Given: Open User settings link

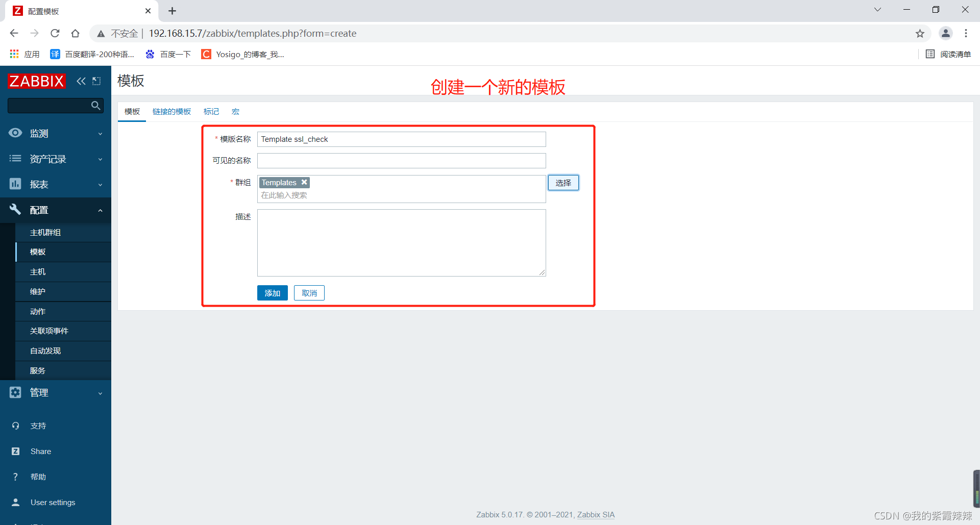Looking at the screenshot, I should pyautogui.click(x=53, y=502).
